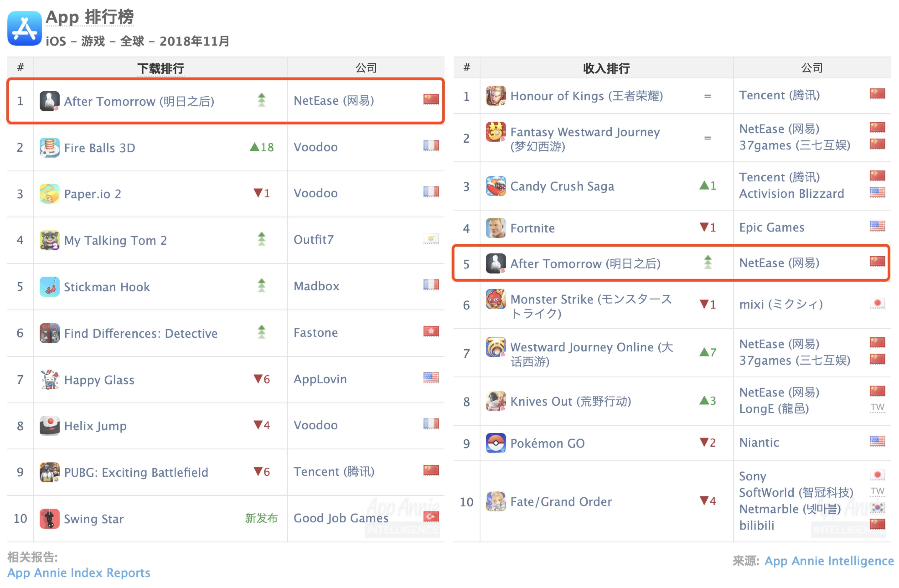Click the Honour of Kings game icon
899x588 pixels.
pos(496,96)
